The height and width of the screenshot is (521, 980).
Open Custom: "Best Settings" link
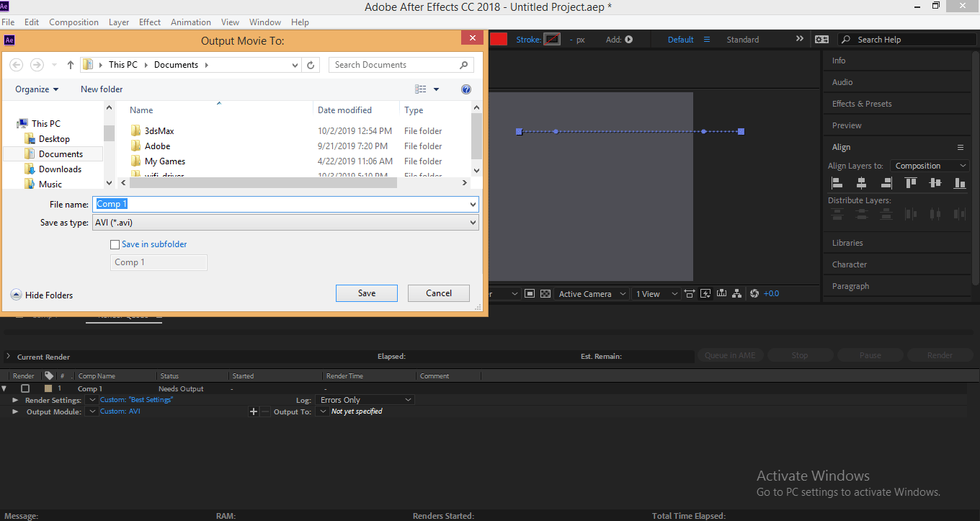point(137,399)
